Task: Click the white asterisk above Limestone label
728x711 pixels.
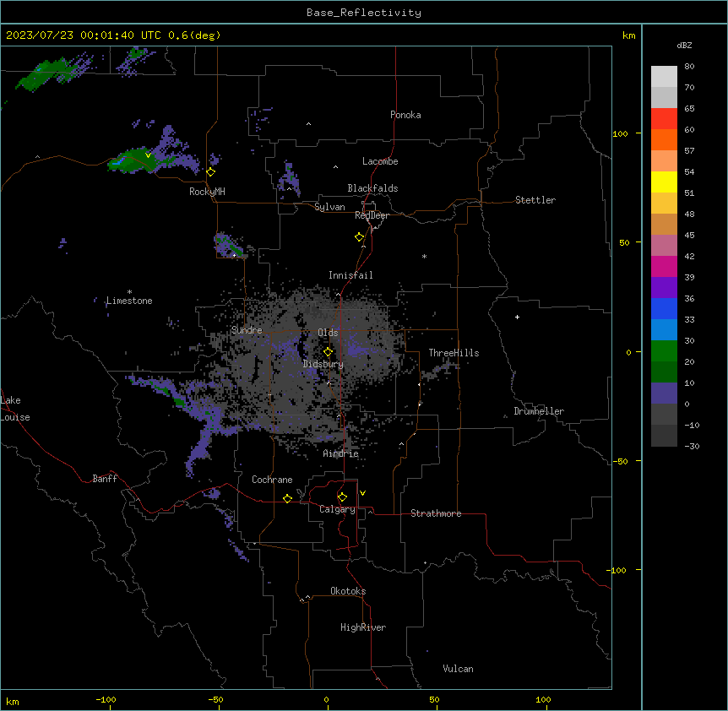Action: pos(129,292)
